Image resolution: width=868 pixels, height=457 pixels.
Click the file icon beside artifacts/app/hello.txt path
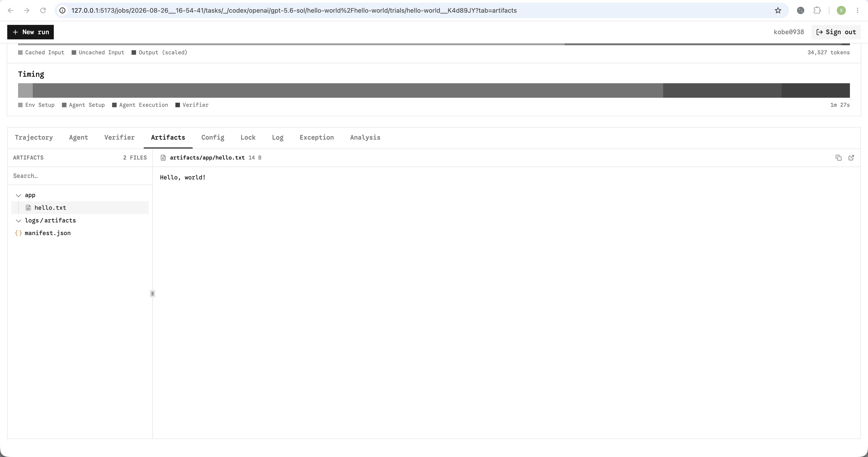coord(163,158)
